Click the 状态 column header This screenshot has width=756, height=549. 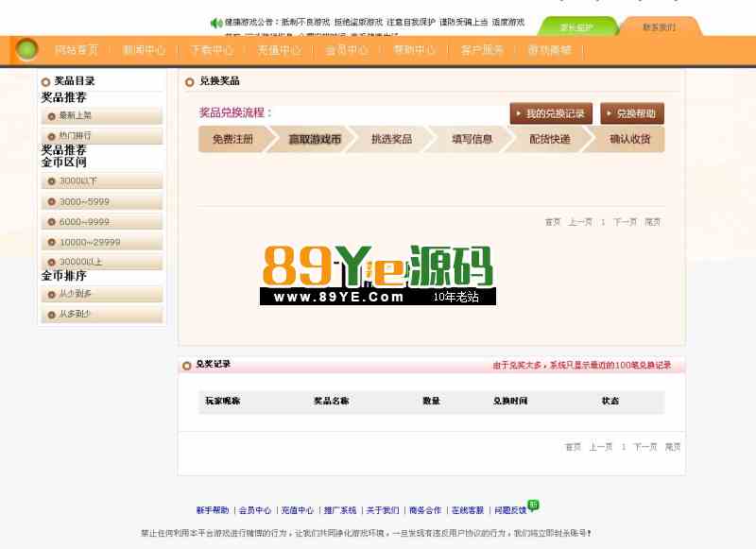point(610,401)
